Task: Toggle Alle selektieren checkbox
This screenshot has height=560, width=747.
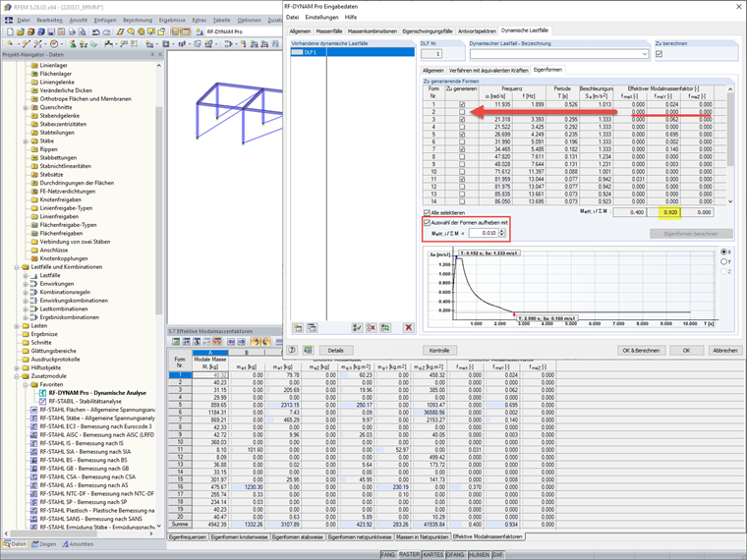Action: (427, 212)
